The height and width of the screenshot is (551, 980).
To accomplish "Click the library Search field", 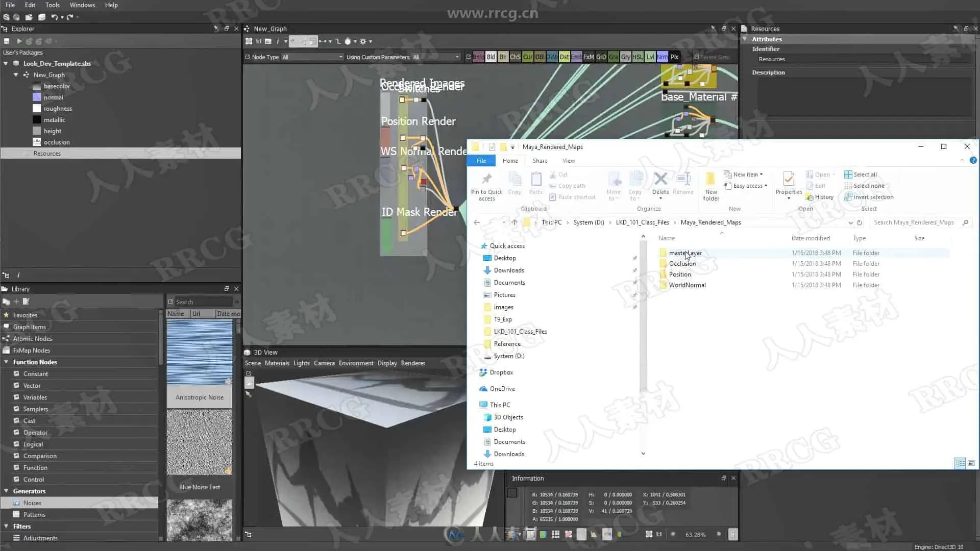I will coord(204,302).
